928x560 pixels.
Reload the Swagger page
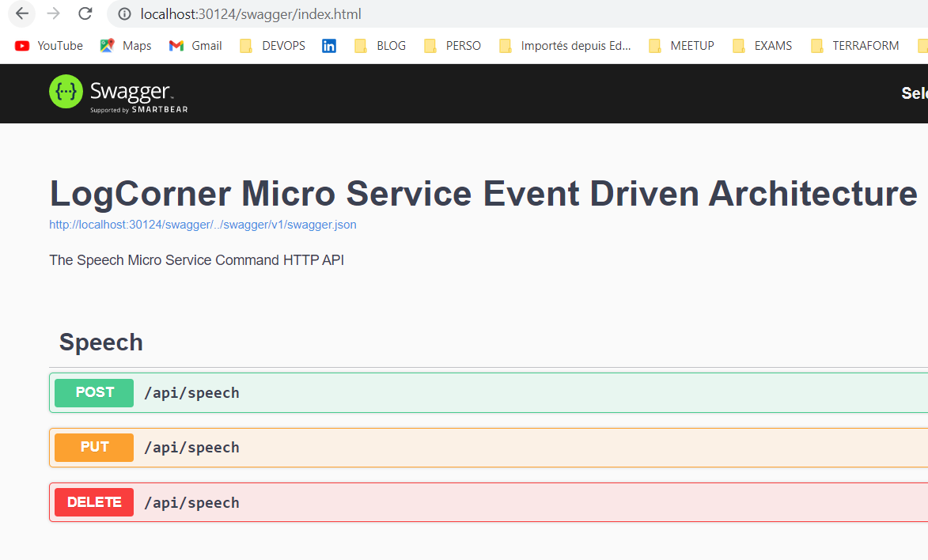[x=84, y=13]
